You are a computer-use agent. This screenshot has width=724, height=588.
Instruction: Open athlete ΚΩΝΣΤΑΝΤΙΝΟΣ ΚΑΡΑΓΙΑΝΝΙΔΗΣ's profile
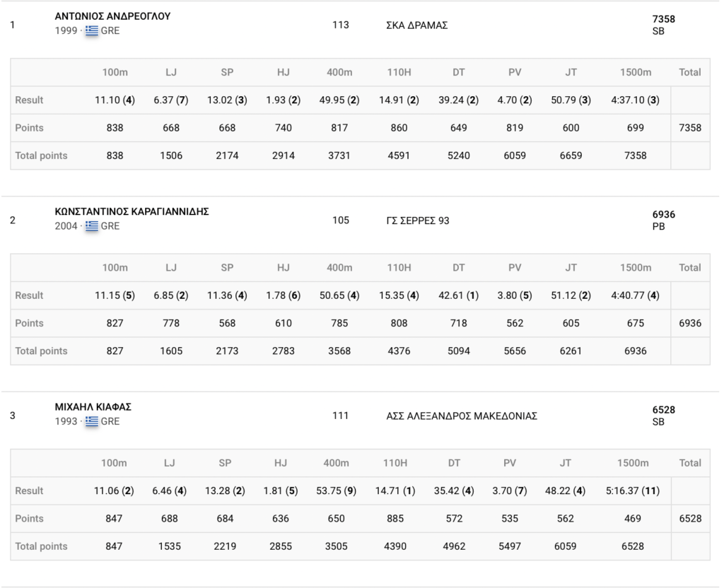click(132, 211)
